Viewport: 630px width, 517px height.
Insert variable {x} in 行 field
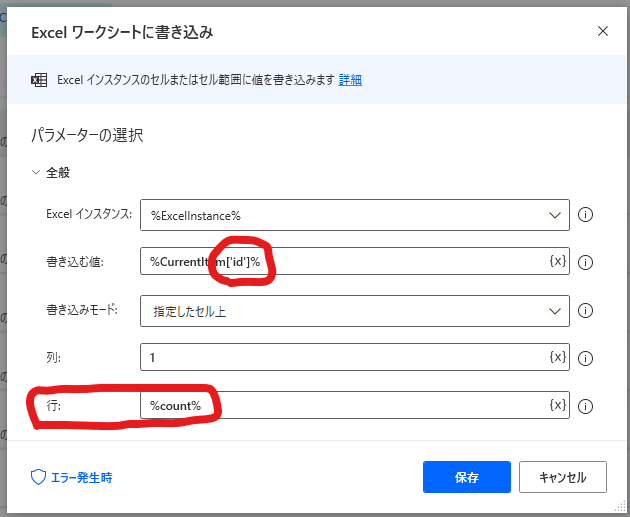558,405
